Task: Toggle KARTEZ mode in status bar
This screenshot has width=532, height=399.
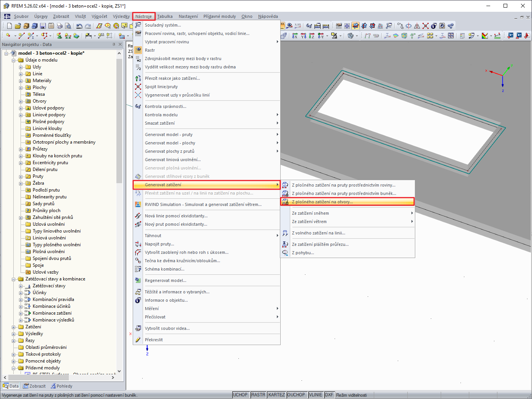Action: [x=276, y=395]
